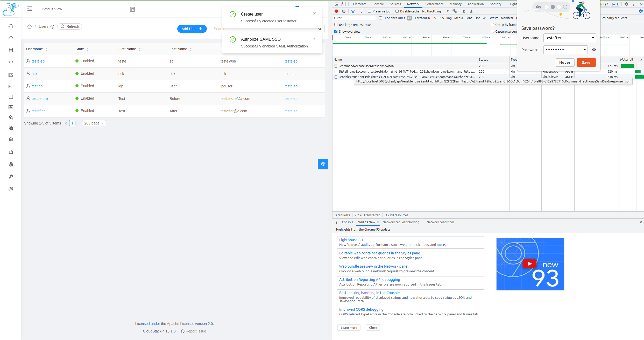Click the network Filter input field
This screenshot has height=340, width=644.
coord(354,18)
